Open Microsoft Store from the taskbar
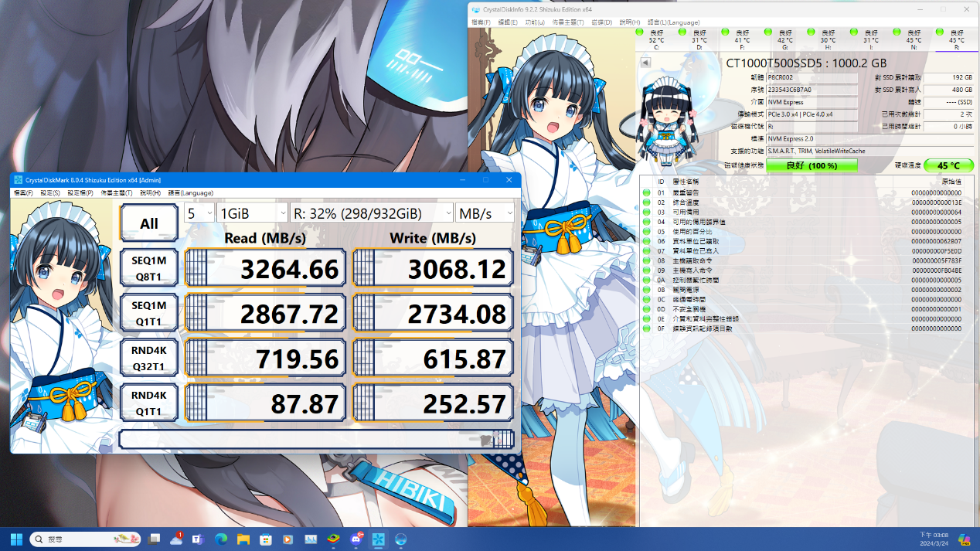The height and width of the screenshot is (551, 980). (265, 539)
